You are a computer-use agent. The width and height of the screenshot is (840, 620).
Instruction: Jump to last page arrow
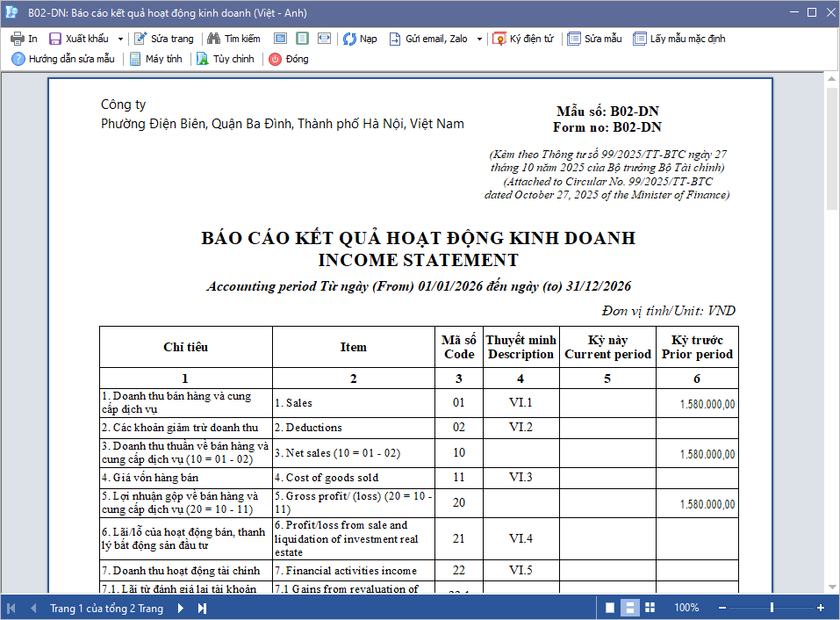[x=202, y=609]
